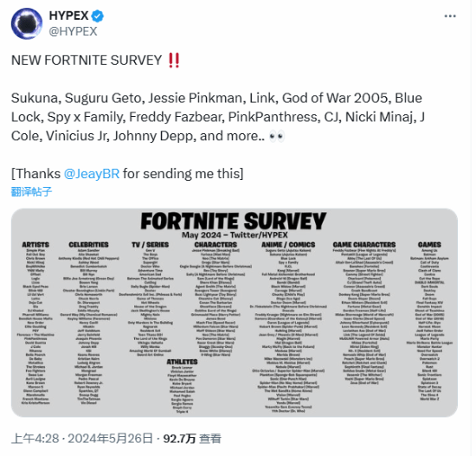Click the GAMES column heading in the image

[x=429, y=245]
